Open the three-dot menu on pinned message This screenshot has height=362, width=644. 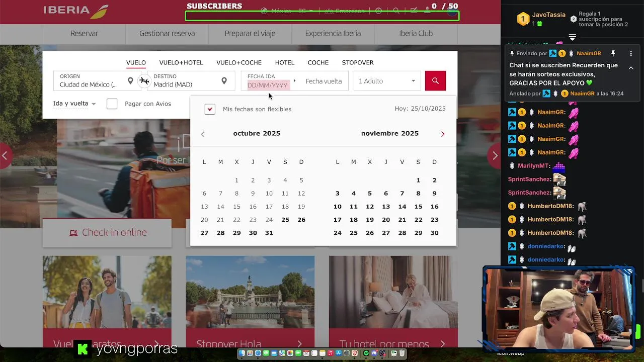click(x=631, y=53)
